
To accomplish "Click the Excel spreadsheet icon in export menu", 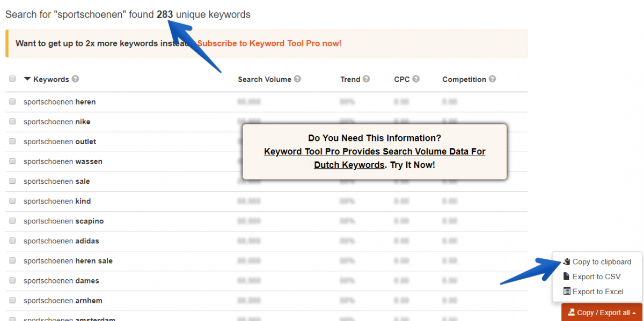I will pyautogui.click(x=566, y=292).
